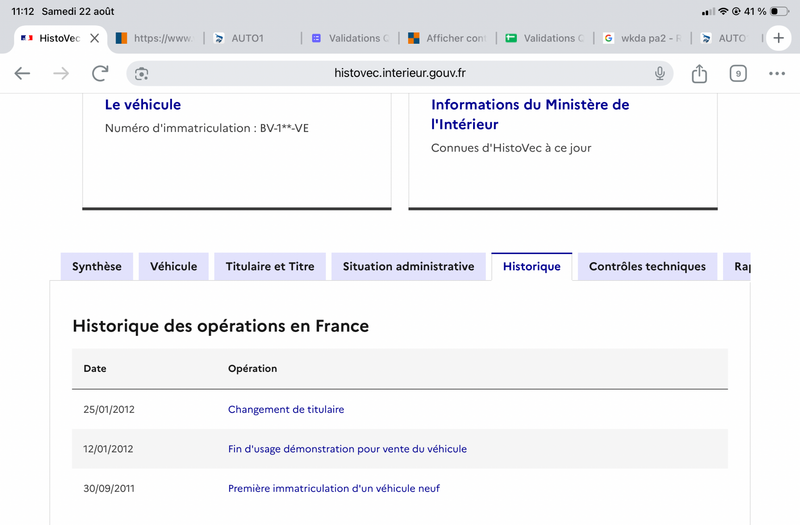Tap the camera lens icon in address bar
The height and width of the screenshot is (525, 800).
pos(141,74)
